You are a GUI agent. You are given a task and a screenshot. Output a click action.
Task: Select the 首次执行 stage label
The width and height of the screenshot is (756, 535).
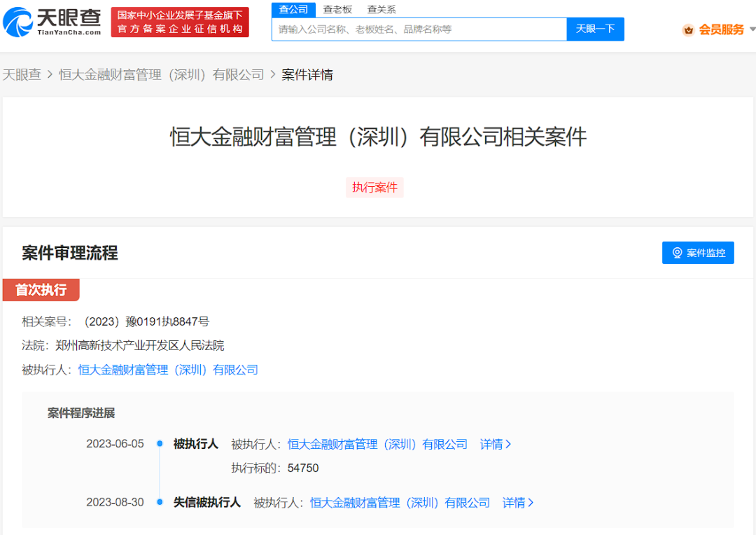coord(41,290)
